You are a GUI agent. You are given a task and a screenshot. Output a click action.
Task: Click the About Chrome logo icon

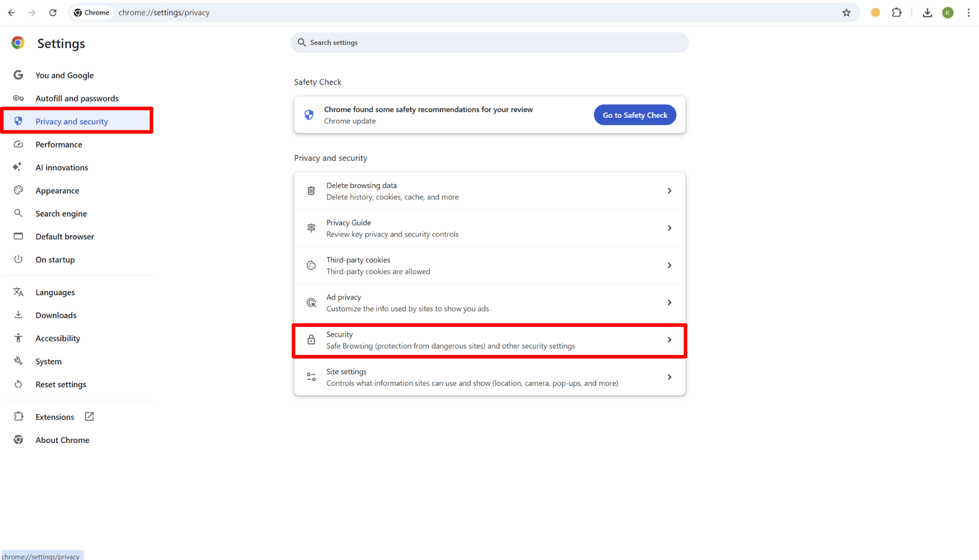(x=18, y=440)
